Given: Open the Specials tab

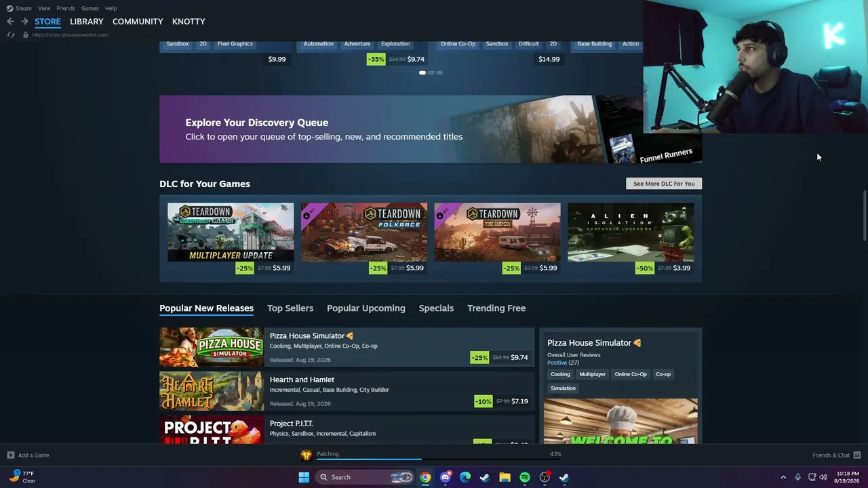Looking at the screenshot, I should point(436,308).
